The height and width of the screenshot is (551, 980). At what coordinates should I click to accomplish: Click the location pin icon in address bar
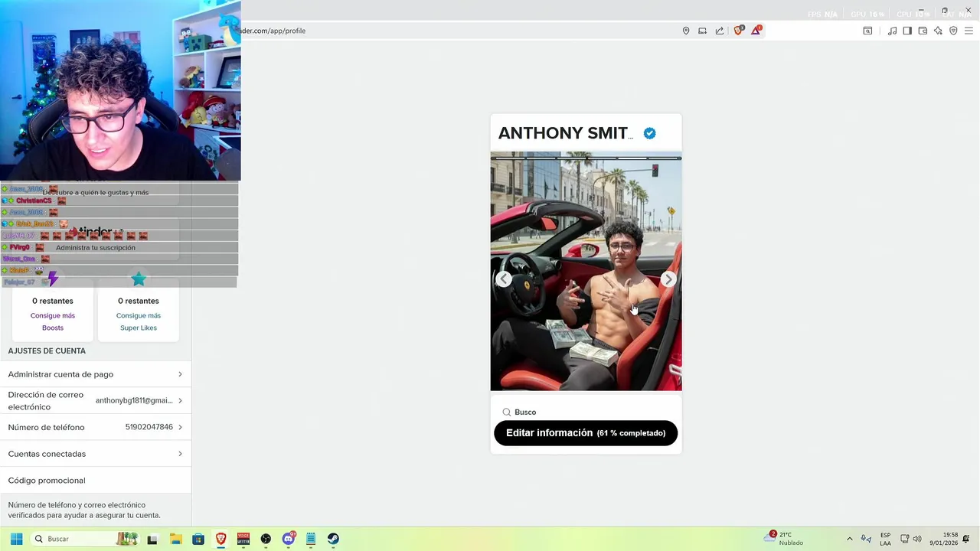click(686, 31)
